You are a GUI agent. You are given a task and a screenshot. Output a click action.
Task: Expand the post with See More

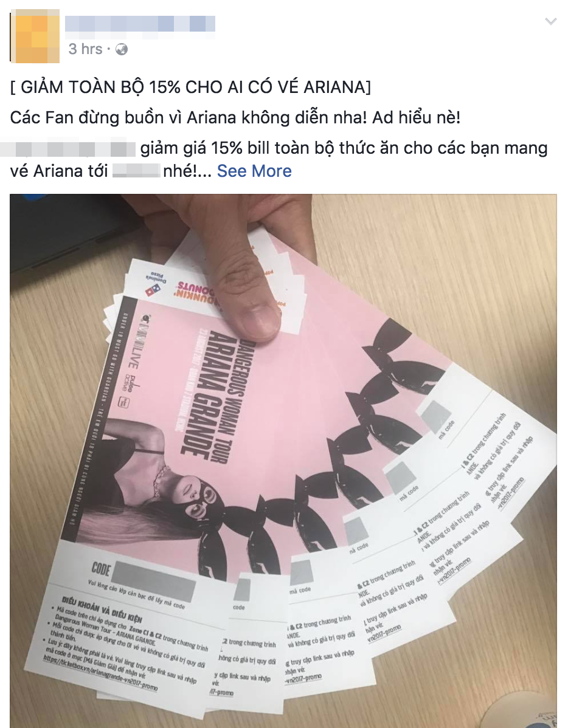pyautogui.click(x=254, y=171)
